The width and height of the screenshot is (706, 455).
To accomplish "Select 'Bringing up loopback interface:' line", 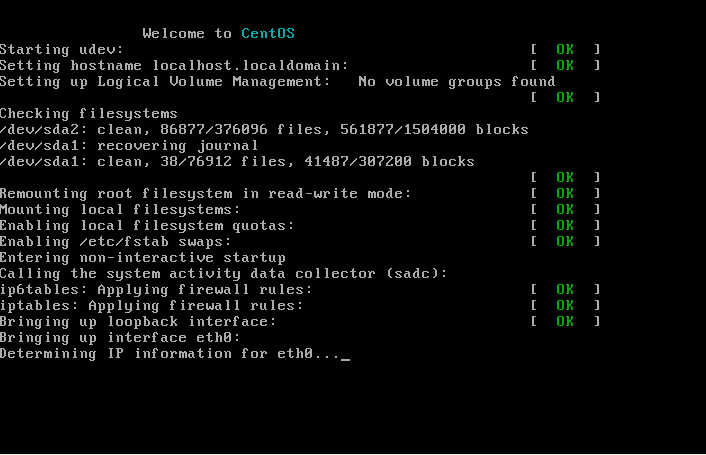I will point(138,322).
